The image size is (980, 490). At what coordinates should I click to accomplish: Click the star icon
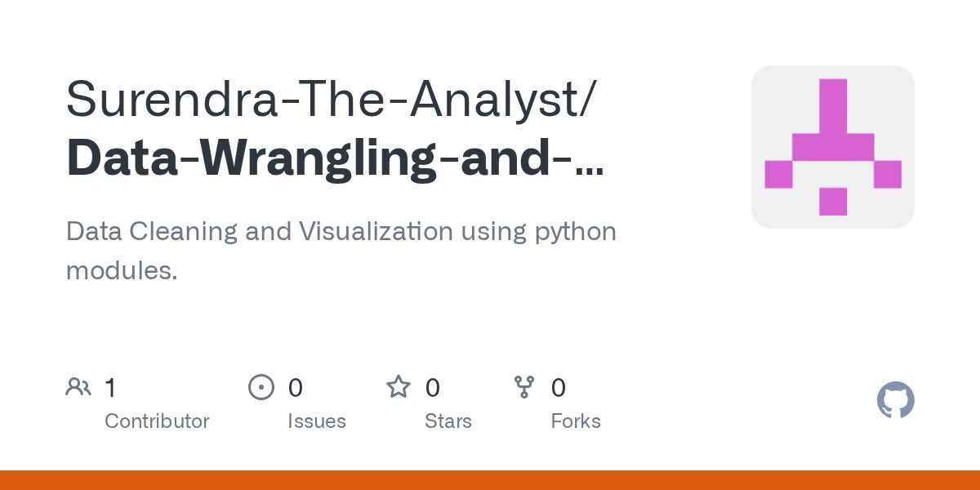click(399, 387)
